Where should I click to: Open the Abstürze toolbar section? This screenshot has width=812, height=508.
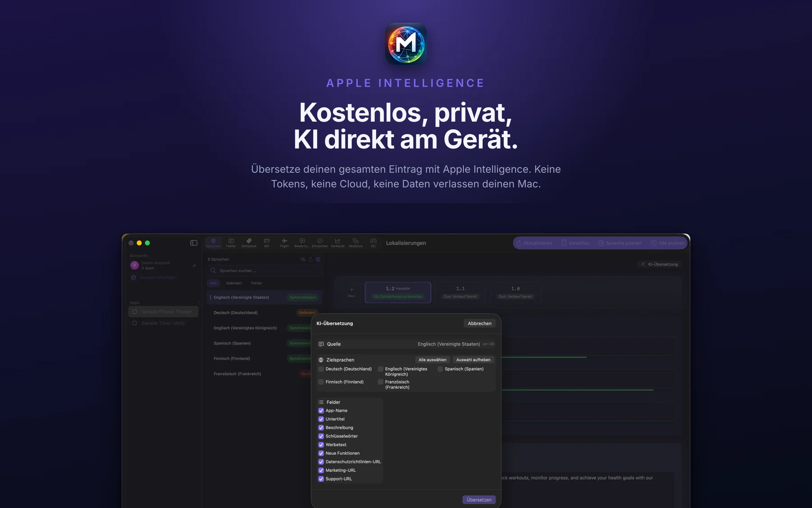click(355, 243)
